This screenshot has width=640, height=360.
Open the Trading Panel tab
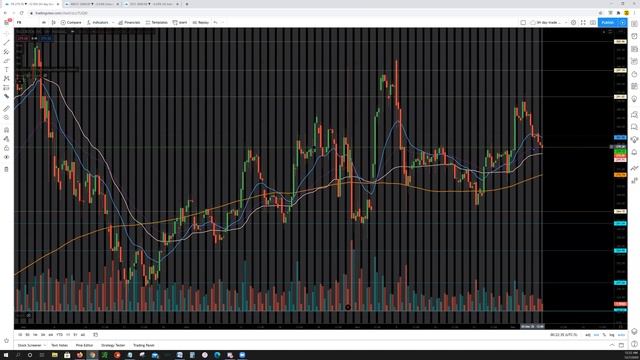click(144, 345)
